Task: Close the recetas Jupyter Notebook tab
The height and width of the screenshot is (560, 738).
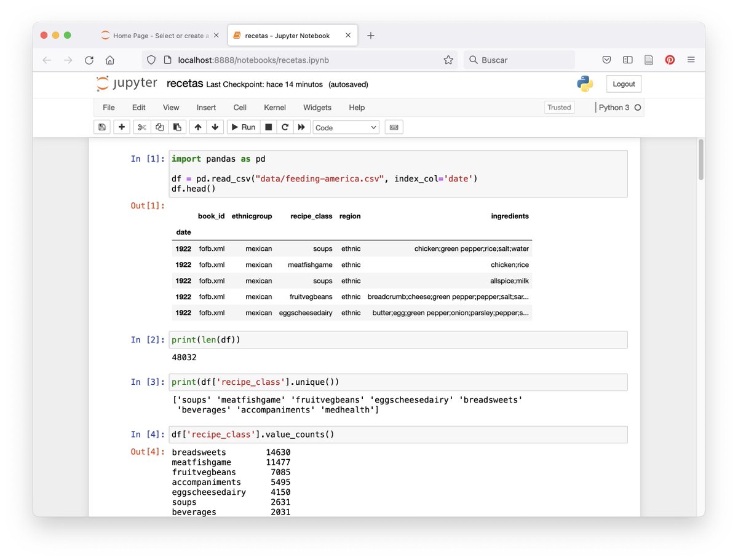Action: pyautogui.click(x=348, y=36)
